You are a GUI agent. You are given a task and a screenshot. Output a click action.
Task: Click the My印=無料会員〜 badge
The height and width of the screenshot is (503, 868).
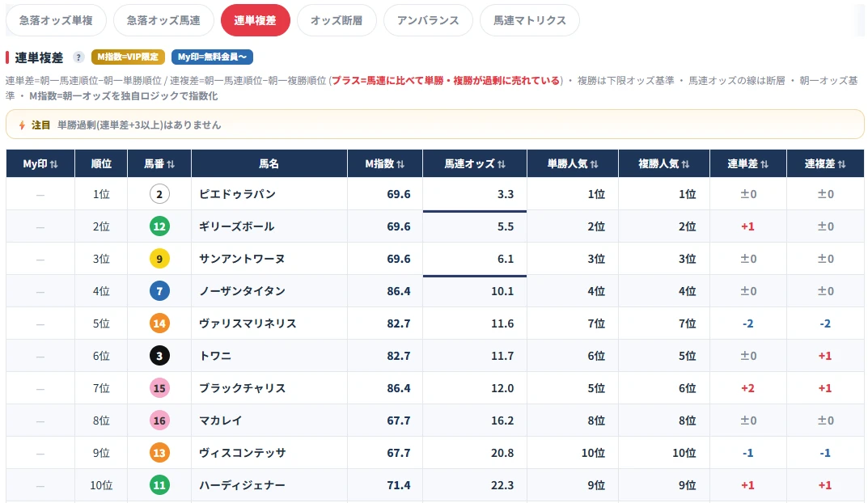click(212, 57)
